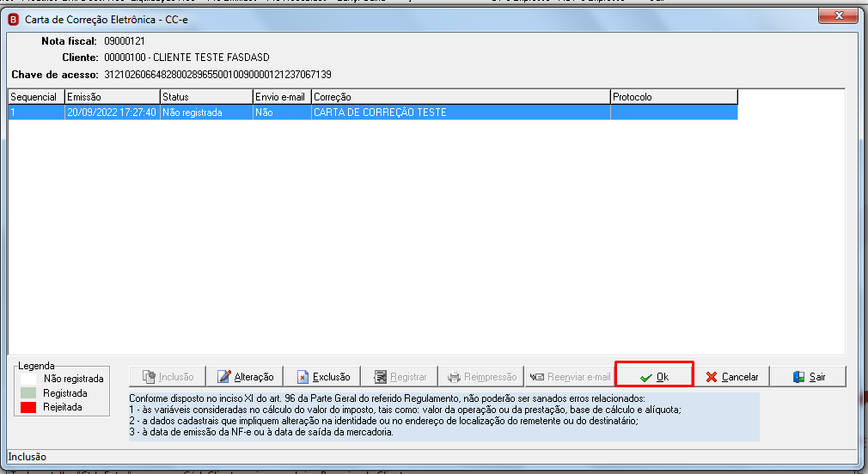Sort by the Emissão column header
This screenshot has width=868, height=474.
click(113, 97)
